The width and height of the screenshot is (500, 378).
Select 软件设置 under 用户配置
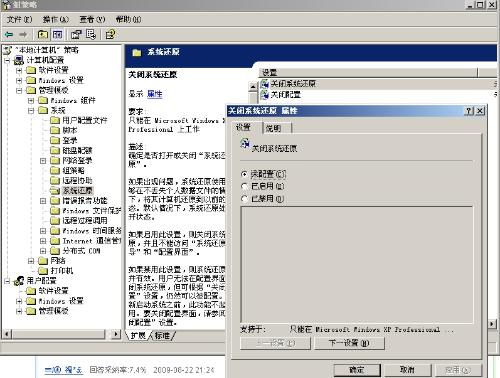pyautogui.click(x=53, y=291)
